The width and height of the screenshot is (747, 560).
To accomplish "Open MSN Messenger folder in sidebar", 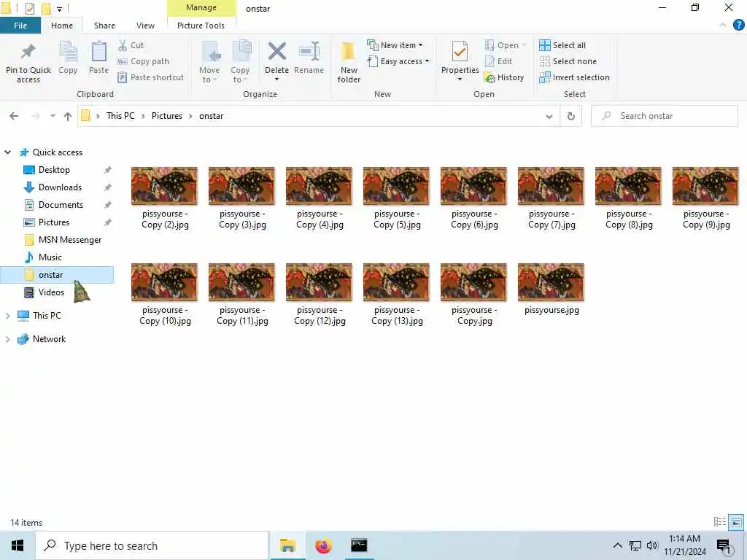I will tap(69, 240).
